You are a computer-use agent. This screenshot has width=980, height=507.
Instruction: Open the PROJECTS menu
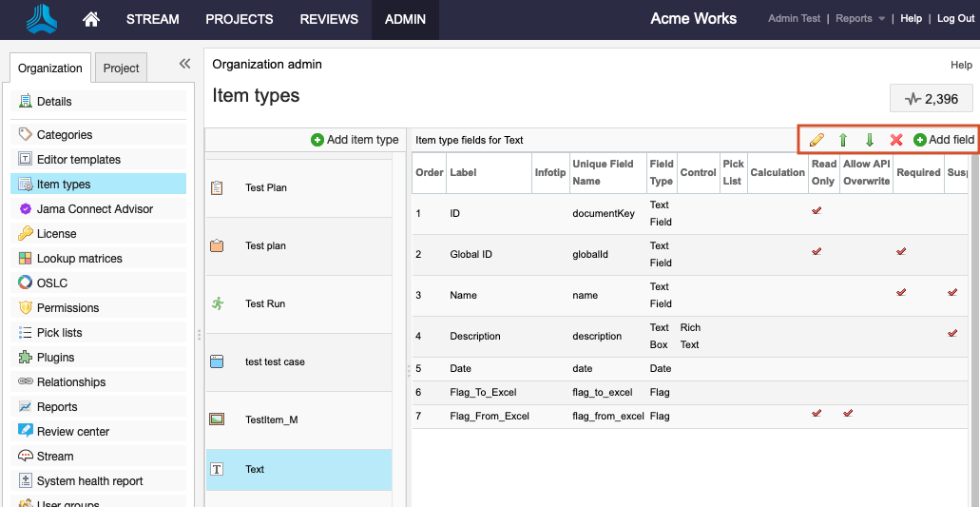click(240, 19)
